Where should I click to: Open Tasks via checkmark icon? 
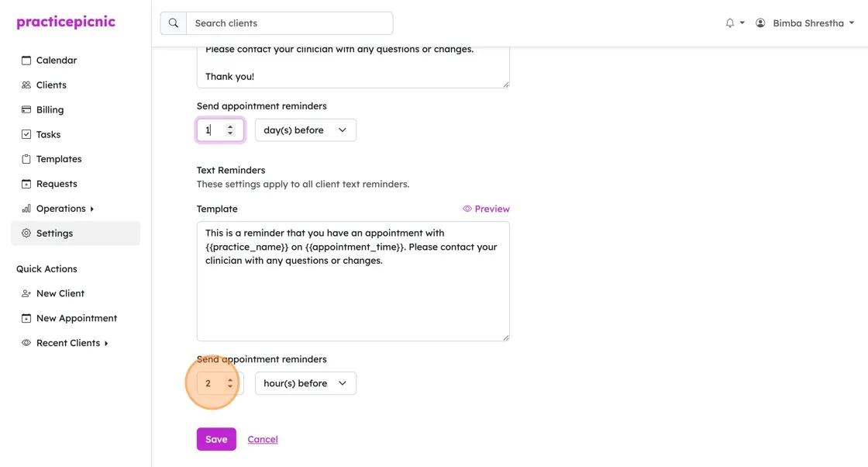[x=26, y=134]
